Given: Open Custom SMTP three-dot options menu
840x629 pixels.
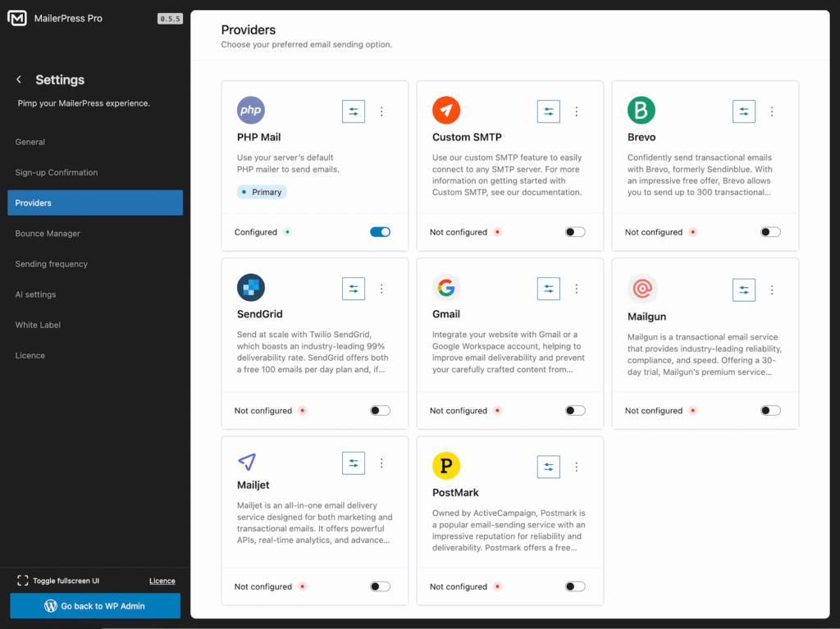Looking at the screenshot, I should [577, 112].
